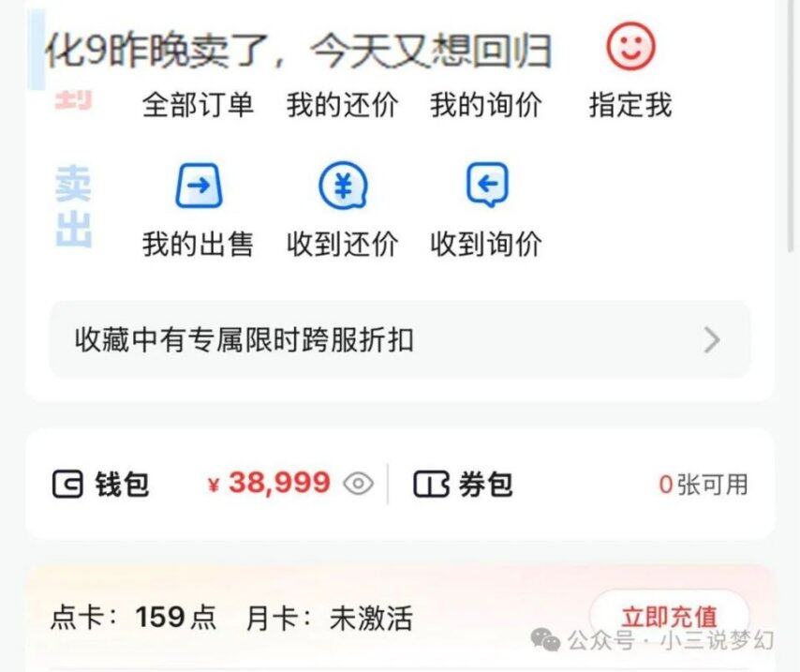The image size is (800, 672).
Task: Click the 卖出 section label
Action: click(x=73, y=206)
